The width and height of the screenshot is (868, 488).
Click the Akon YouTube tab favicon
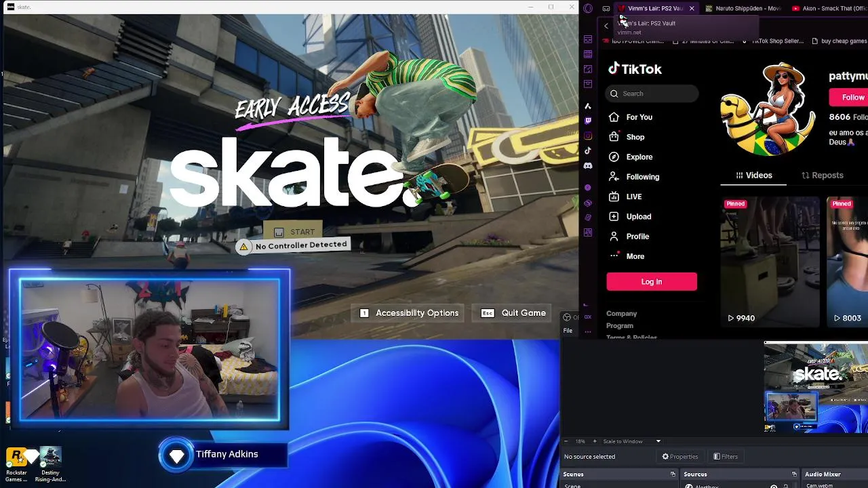[x=795, y=8]
